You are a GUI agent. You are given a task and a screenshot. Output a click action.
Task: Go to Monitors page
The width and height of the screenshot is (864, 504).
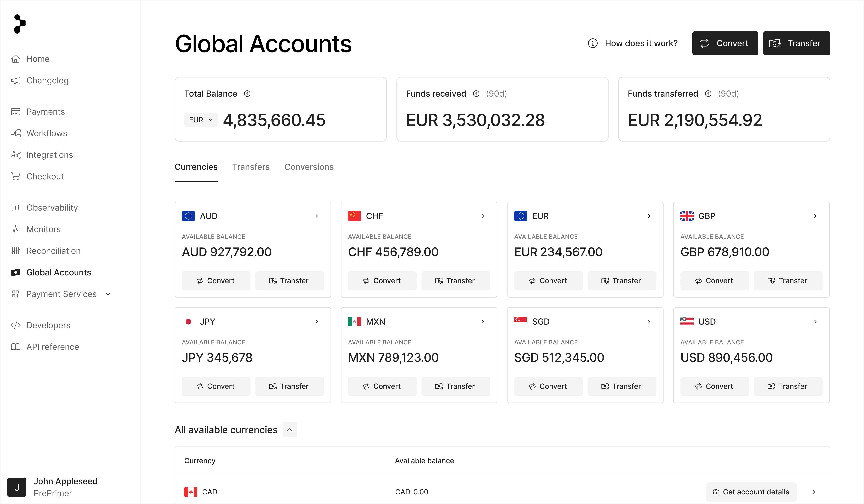[44, 229]
